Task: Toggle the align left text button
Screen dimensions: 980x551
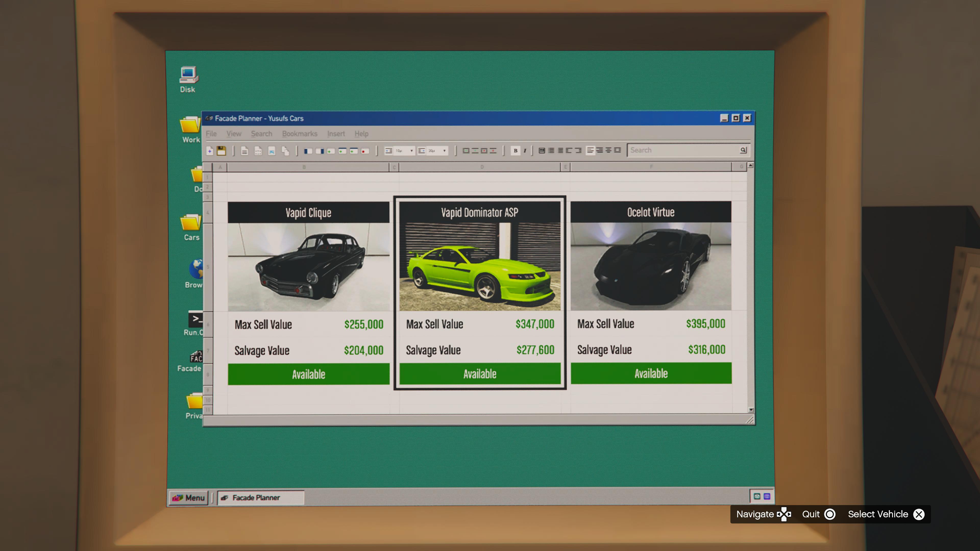Action: point(590,150)
